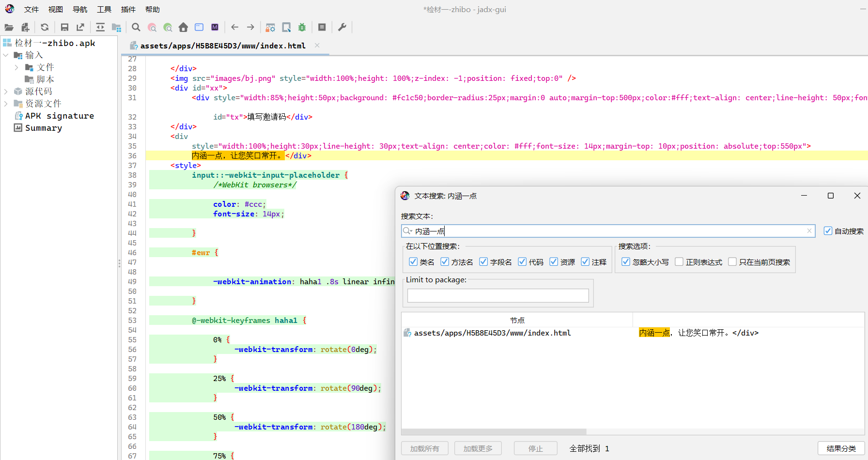Click the results horizontal scrollbar
Viewport: 868px width, 460px height.
click(494, 431)
